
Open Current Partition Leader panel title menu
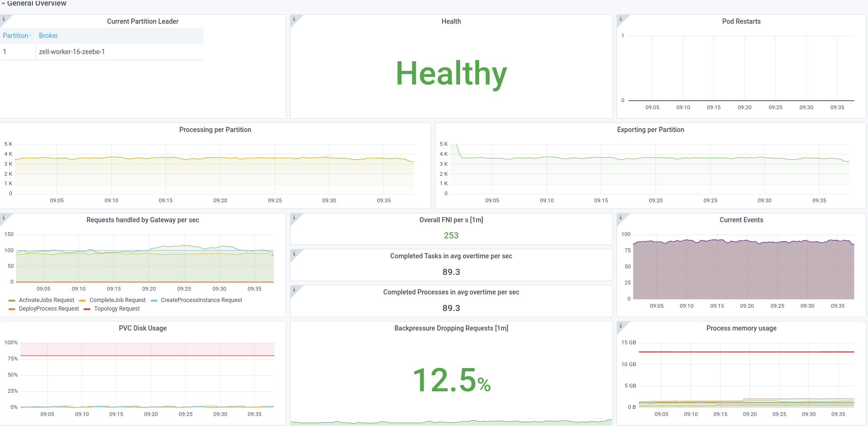pyautogui.click(x=143, y=21)
